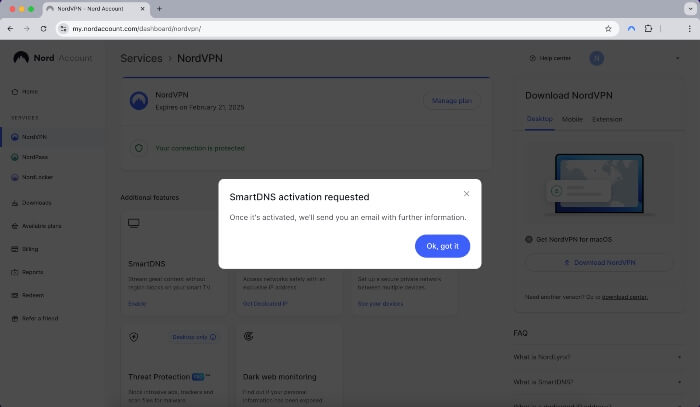This screenshot has width=700, height=407.
Task: Bookmark this page with the star icon
Action: click(x=608, y=29)
